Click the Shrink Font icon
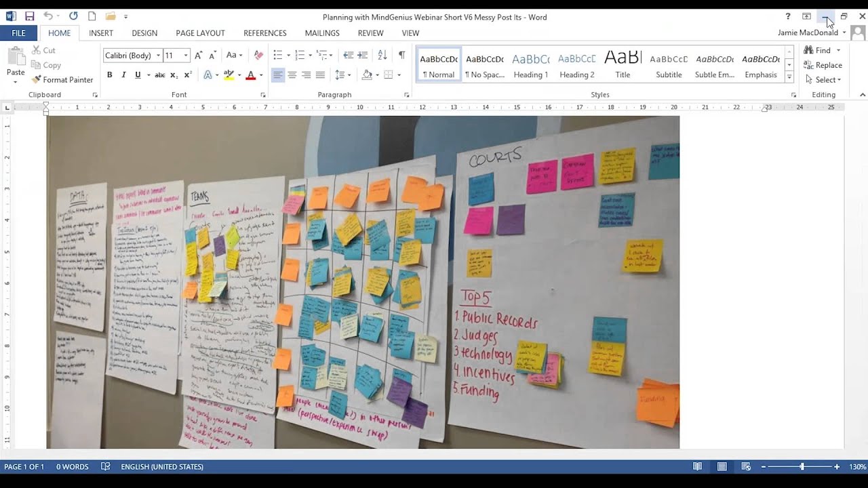The width and height of the screenshot is (868, 488). [213, 56]
